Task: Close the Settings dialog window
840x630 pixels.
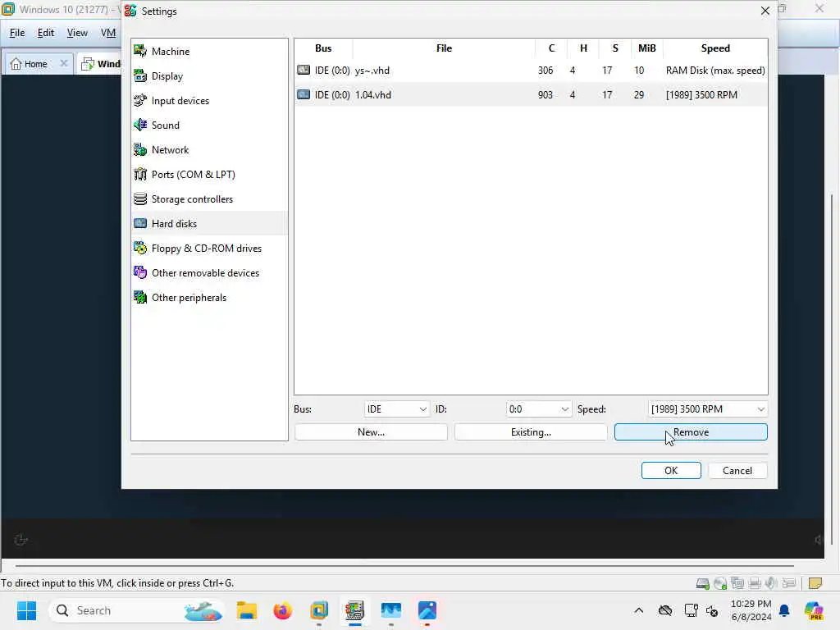Action: [x=765, y=11]
